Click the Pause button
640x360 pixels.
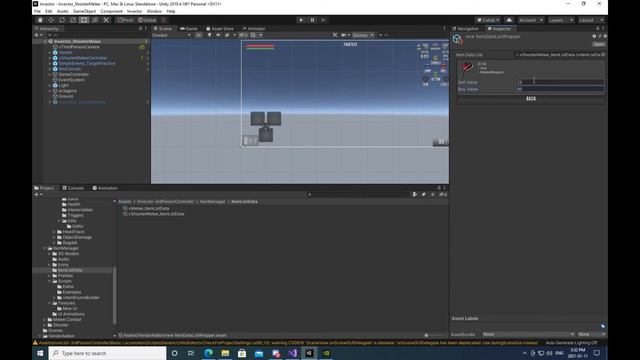point(312,20)
